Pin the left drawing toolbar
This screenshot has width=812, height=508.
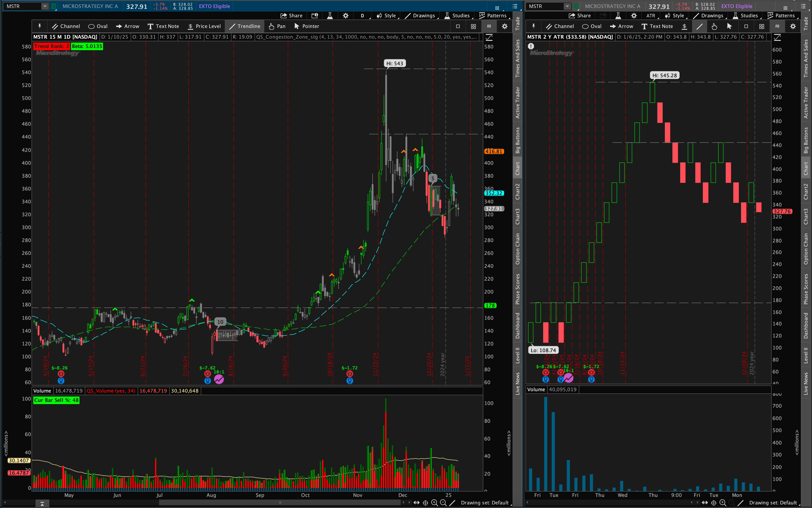pos(40,26)
